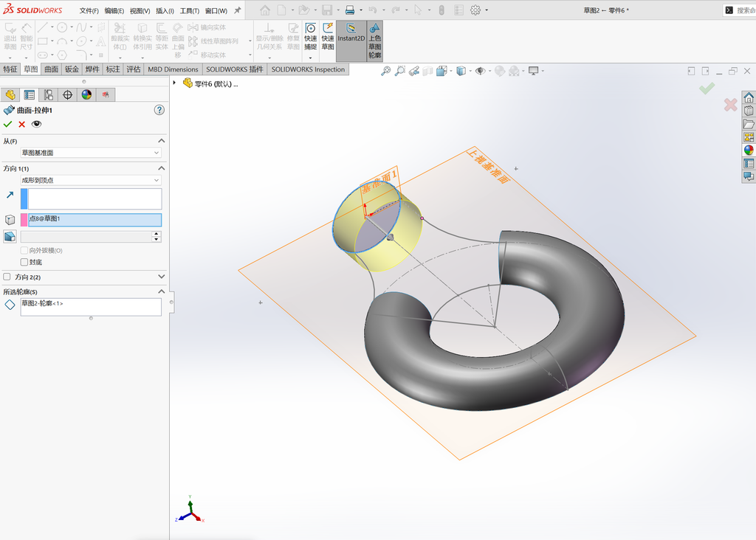Cancel 曲面-拉伸1 with the red X
The height and width of the screenshot is (540, 756).
coord(21,124)
